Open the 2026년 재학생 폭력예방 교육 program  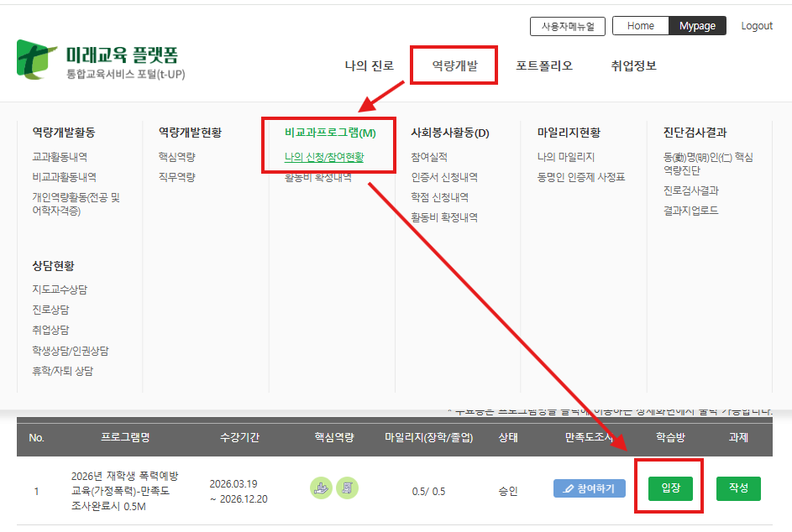(124, 489)
